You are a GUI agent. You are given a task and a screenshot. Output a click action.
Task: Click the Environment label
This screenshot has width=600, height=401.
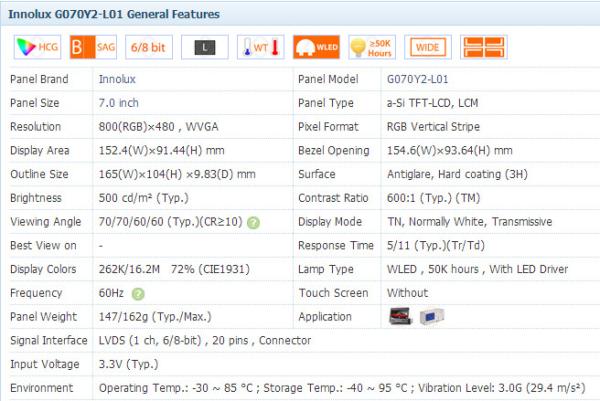pyautogui.click(x=41, y=388)
